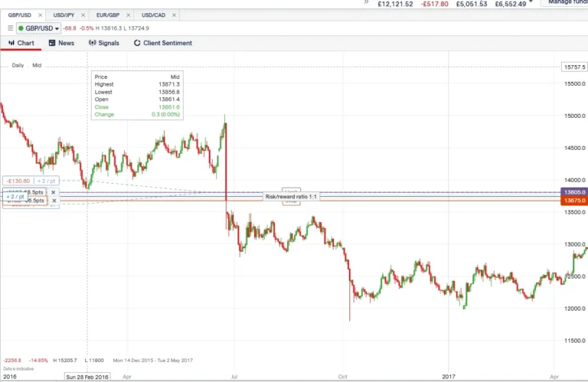Click the Change 0.3 (0.00%) row

[137, 114]
